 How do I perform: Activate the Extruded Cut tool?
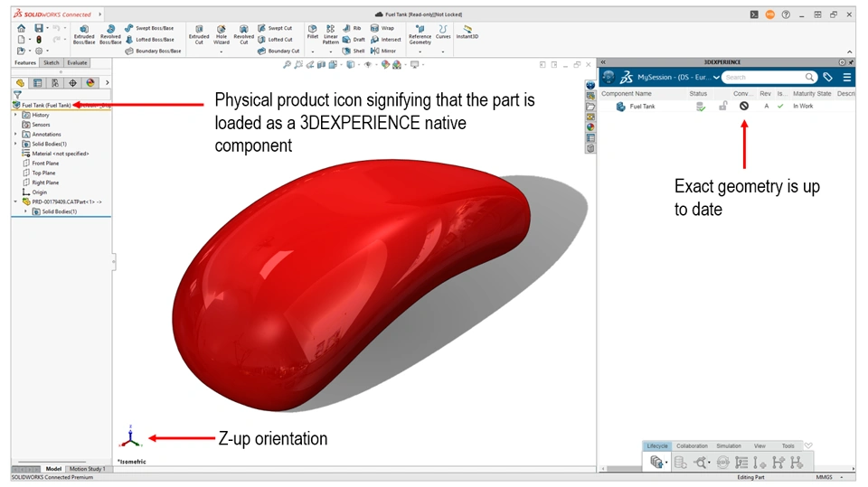click(x=199, y=34)
